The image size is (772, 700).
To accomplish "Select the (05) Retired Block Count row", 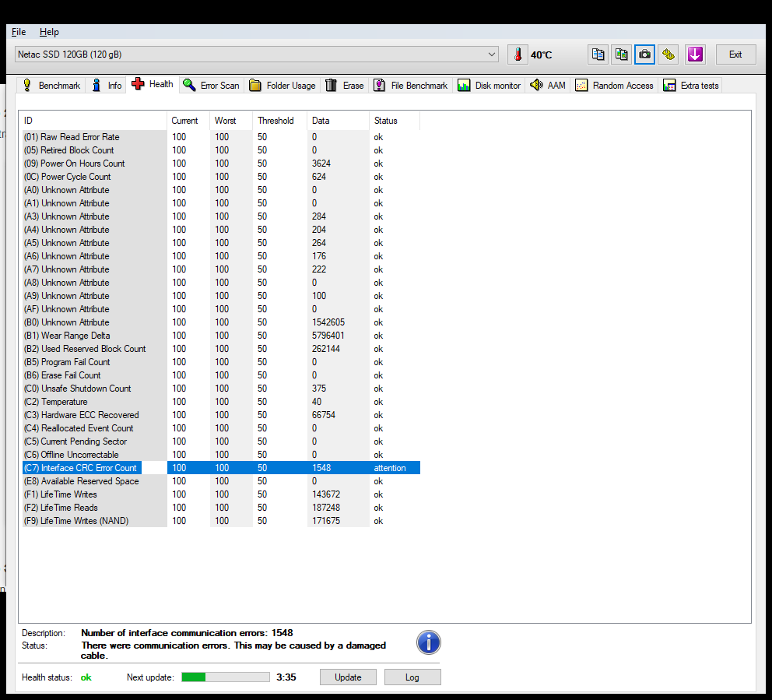I will (220, 150).
